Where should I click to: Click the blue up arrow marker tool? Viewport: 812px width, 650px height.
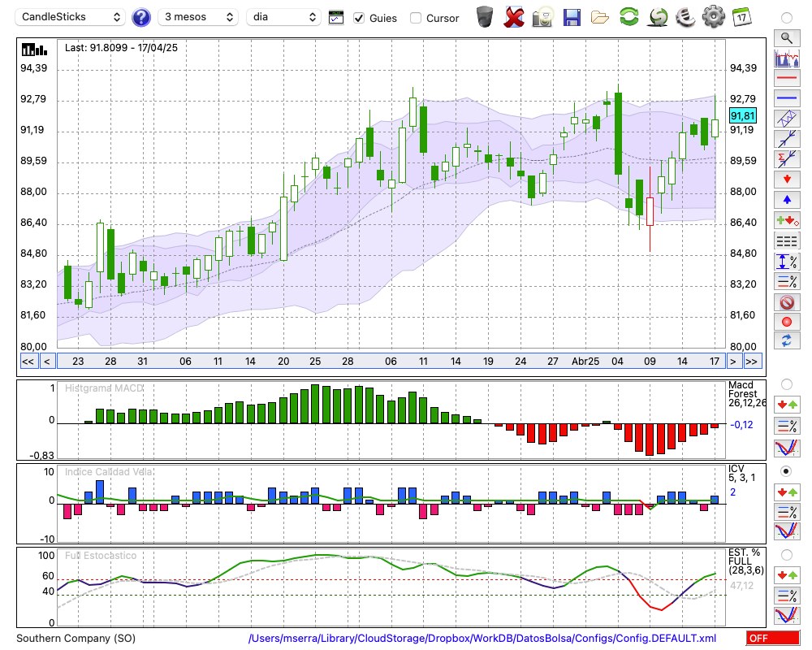tap(787, 200)
